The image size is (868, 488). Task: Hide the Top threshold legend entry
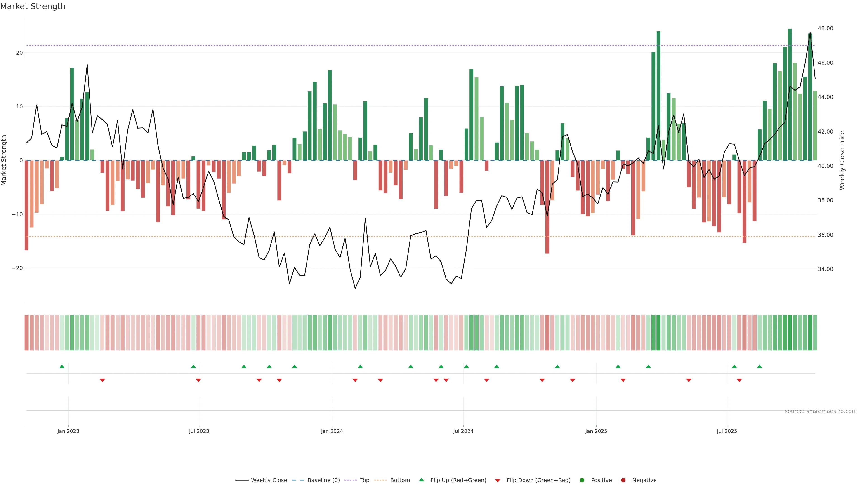click(364, 480)
